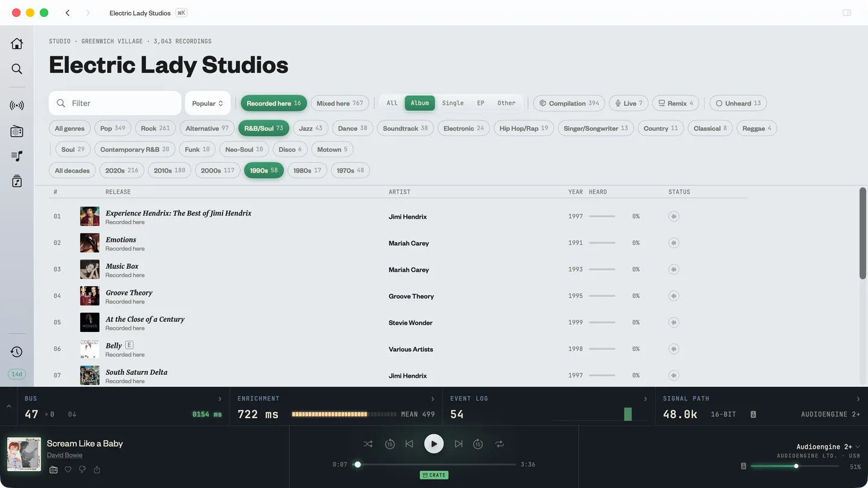868x488 pixels.
Task: Click the status icon for Emotions
Action: point(674,243)
